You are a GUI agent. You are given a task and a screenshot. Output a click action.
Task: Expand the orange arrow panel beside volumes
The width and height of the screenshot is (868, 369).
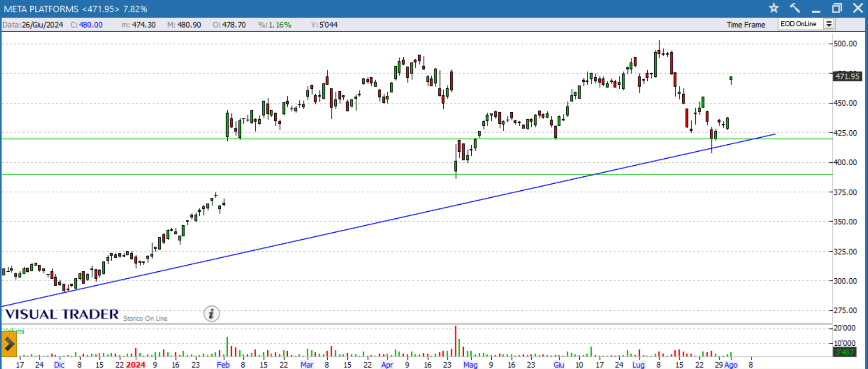pos(9,345)
